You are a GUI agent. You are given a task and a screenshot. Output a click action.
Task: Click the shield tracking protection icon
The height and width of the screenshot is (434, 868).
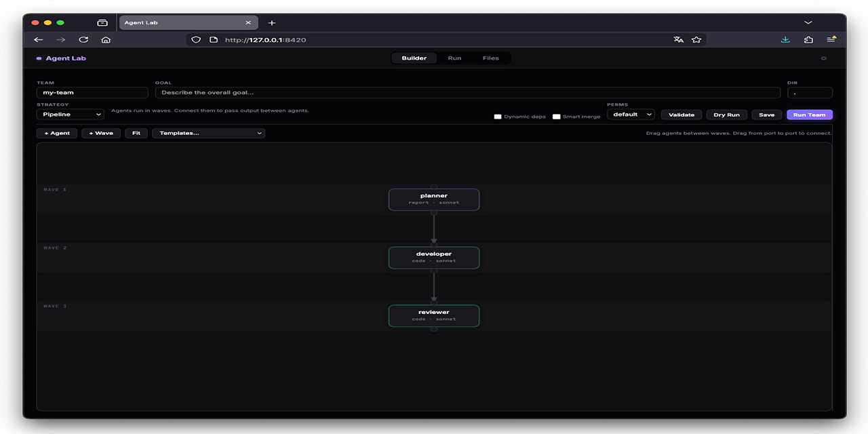click(196, 40)
